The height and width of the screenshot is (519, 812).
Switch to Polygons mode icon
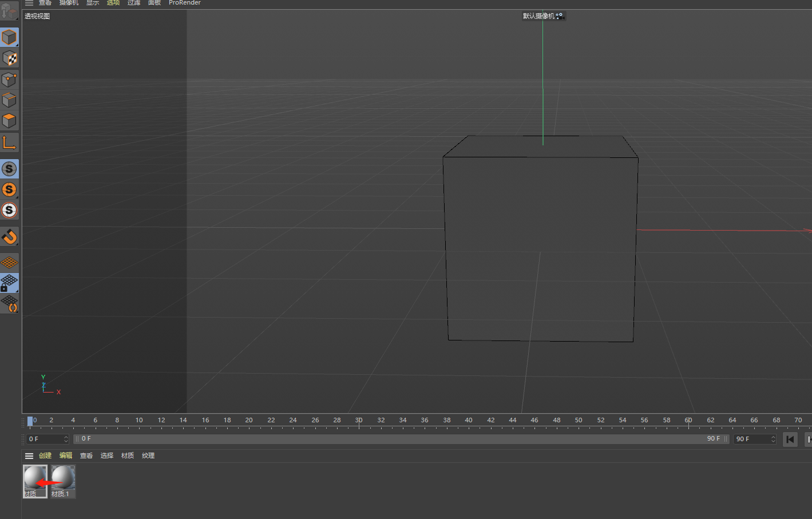[x=9, y=121]
